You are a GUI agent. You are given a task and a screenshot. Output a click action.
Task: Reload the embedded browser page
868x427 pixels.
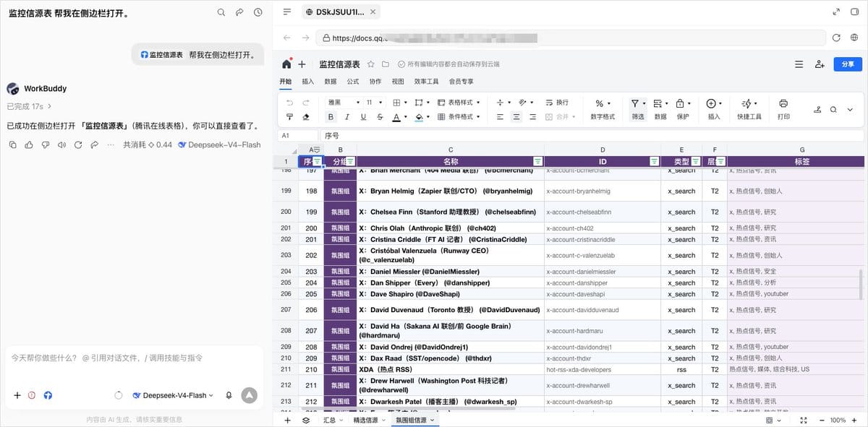pos(836,38)
